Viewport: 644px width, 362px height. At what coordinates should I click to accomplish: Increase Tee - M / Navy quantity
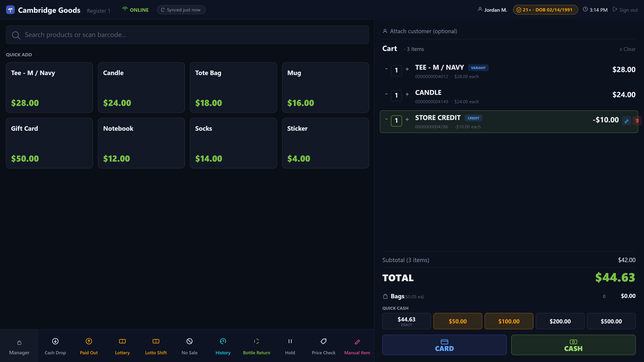(407, 69)
